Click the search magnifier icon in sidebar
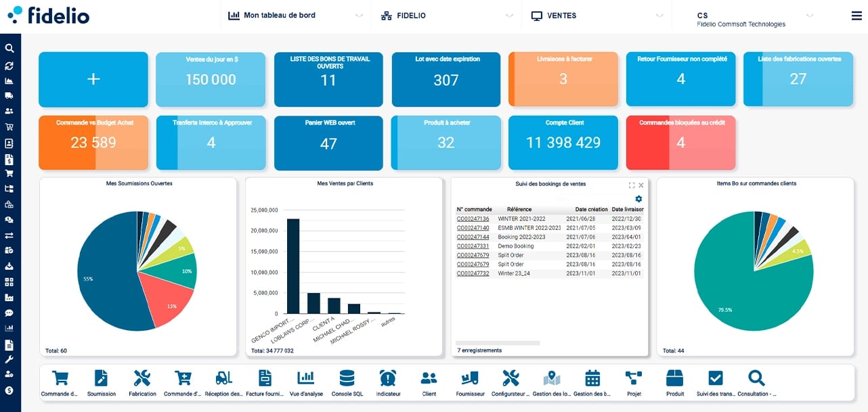The height and width of the screenshot is (412, 868). pyautogui.click(x=9, y=49)
